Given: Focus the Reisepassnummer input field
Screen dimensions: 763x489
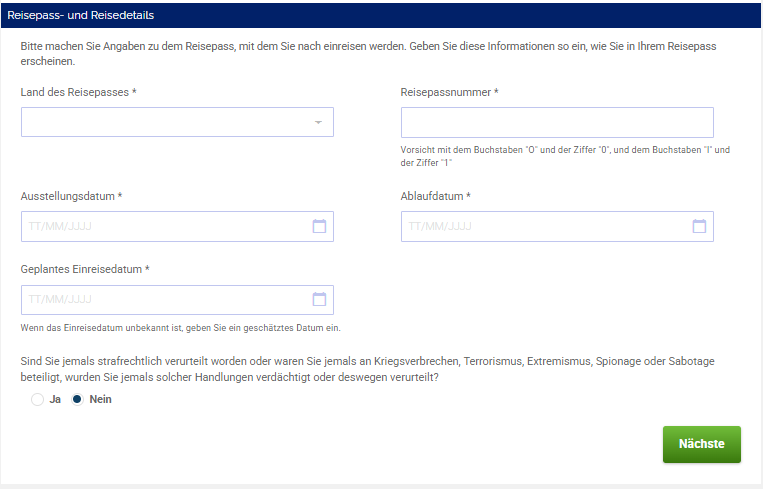Looking at the screenshot, I should (x=557, y=123).
